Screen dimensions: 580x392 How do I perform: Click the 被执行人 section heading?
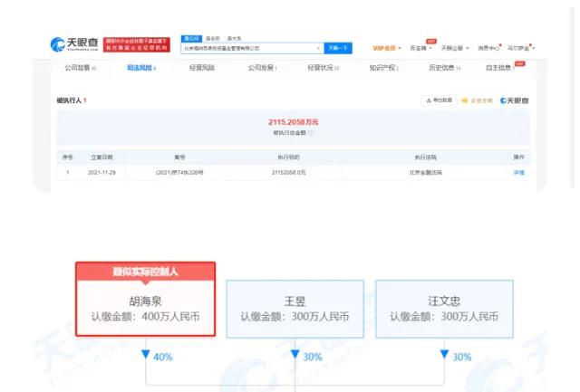[72, 100]
